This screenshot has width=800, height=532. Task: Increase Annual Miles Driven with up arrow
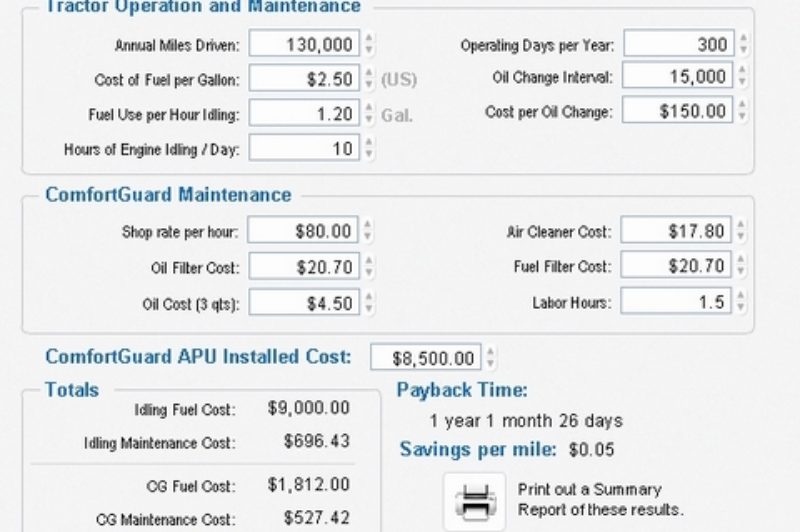[369, 37]
